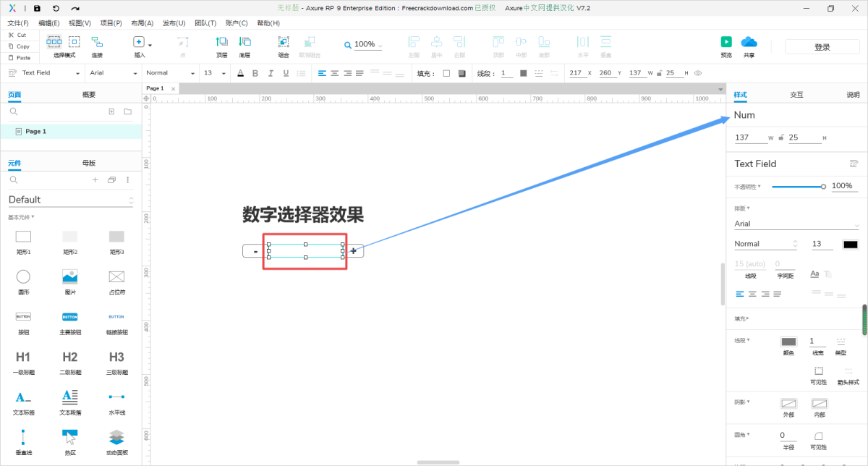The height and width of the screenshot is (466, 868).
Task: Click the Group (组合) icon
Action: point(284,46)
